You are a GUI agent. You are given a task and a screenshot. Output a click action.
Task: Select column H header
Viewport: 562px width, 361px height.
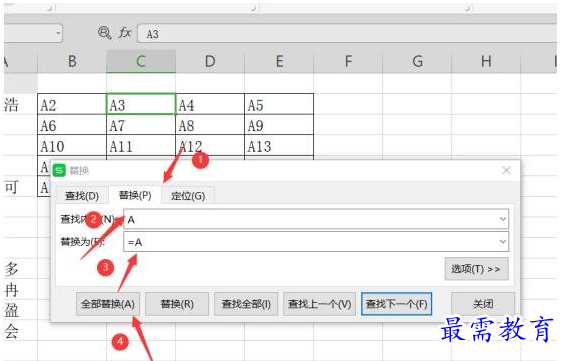click(486, 61)
